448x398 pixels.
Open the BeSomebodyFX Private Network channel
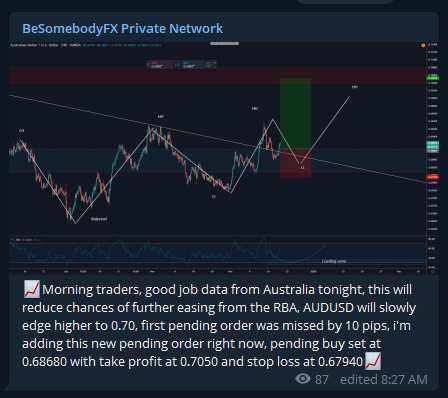pos(122,29)
